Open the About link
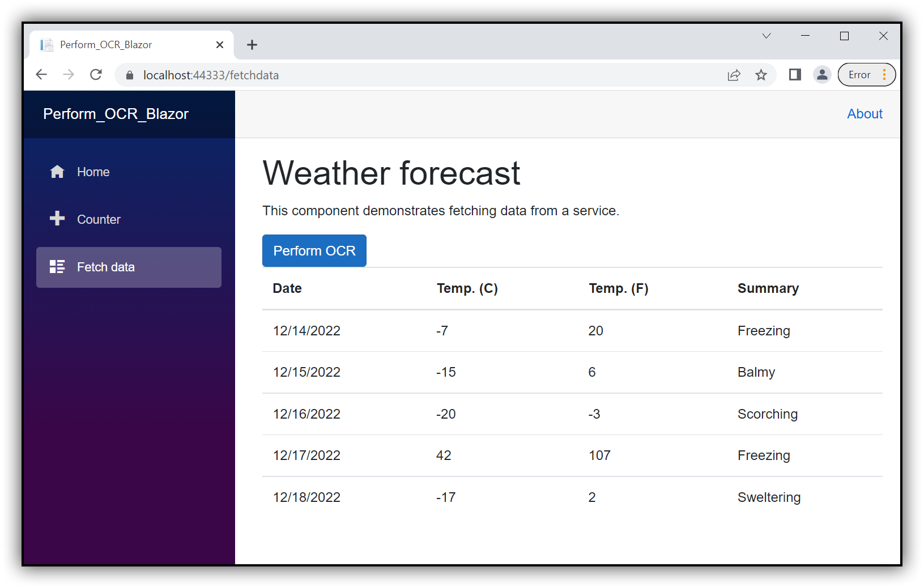The height and width of the screenshot is (588, 924). 864,113
